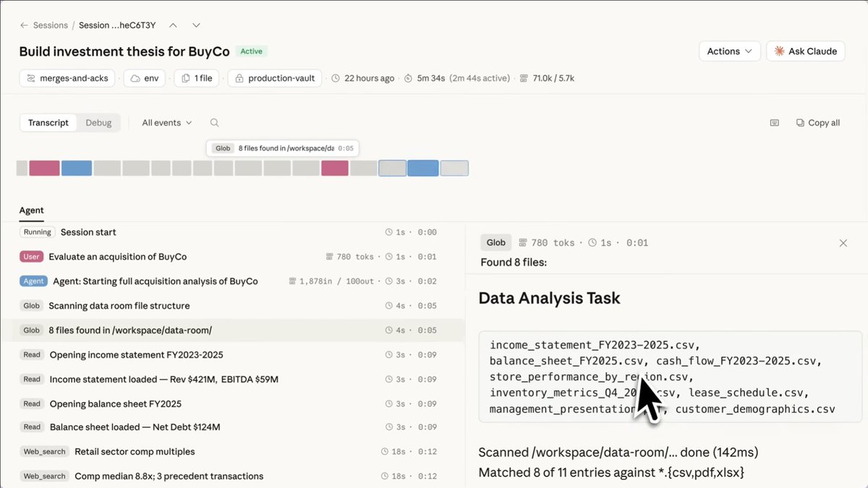This screenshot has height=488, width=868.
Task: Open transcript search with magnifier icon
Action: (214, 123)
